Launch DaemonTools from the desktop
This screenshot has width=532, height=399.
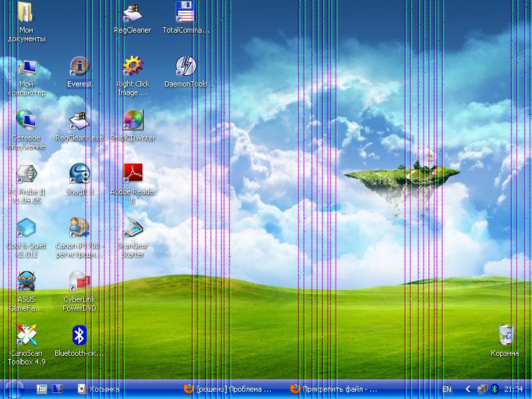click(186, 67)
